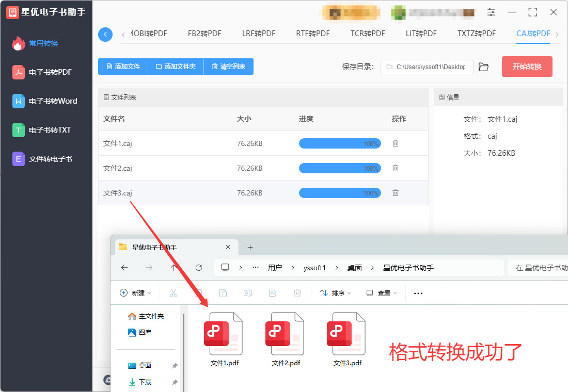Click the red 开始转换 button
This screenshot has width=568, height=392.
coord(527,67)
